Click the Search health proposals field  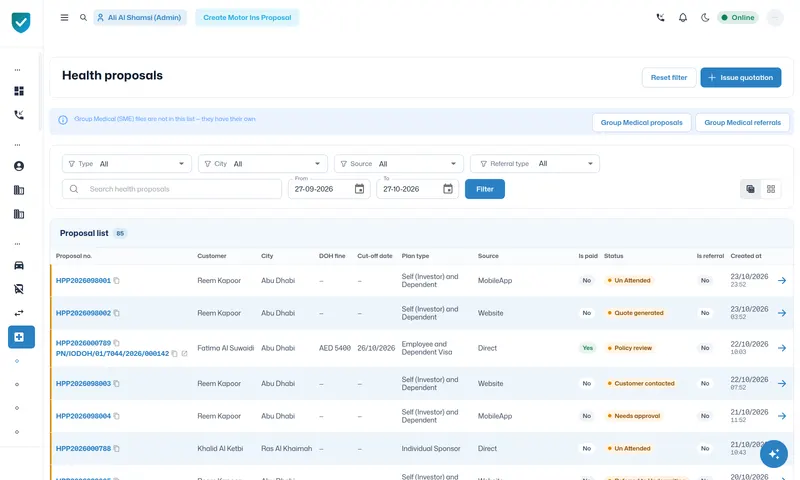click(172, 189)
